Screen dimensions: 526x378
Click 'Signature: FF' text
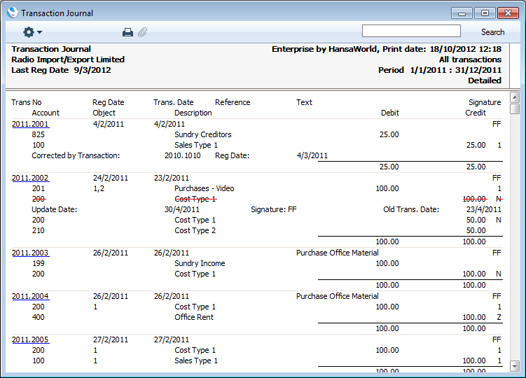[274, 209]
